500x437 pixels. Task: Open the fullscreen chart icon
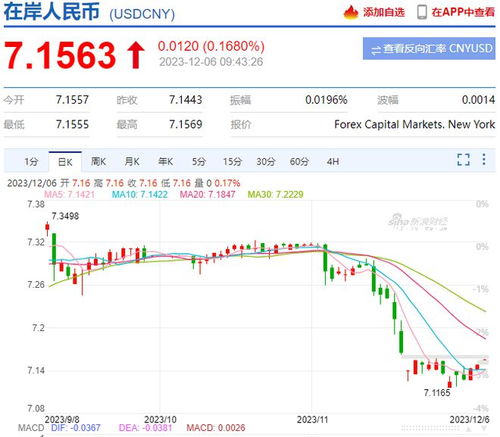point(463,160)
